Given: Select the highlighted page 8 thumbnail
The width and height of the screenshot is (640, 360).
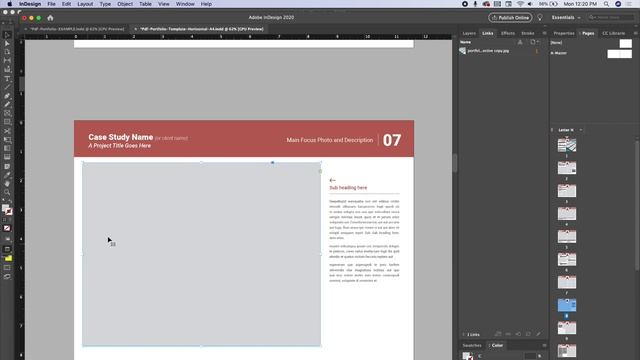Looking at the screenshot, I should click(x=567, y=305).
